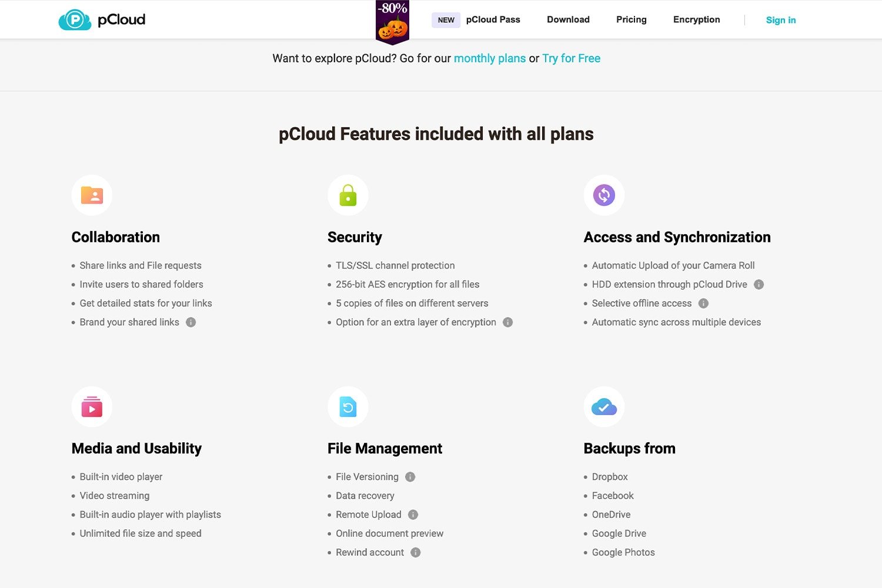Viewport: 882px width, 588px height.
Task: Click the pCloud logo icon
Action: tap(75, 20)
